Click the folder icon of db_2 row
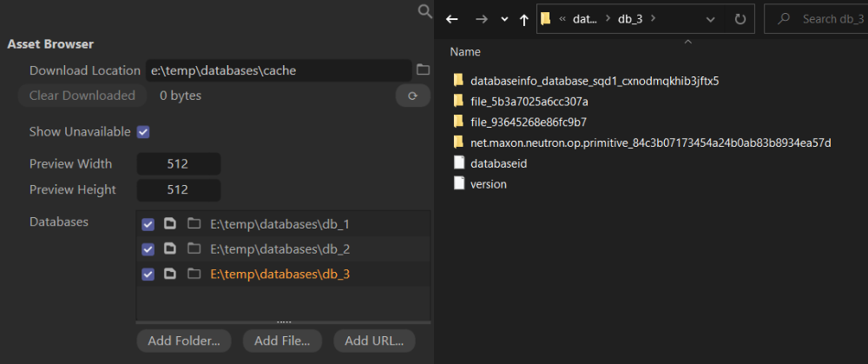868x364 pixels. [x=193, y=249]
